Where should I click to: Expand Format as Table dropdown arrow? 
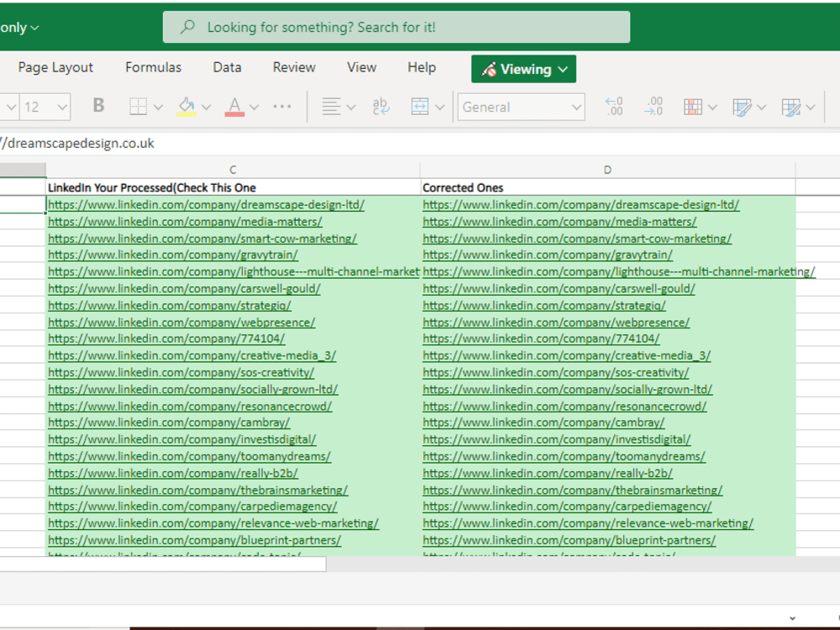coord(761,108)
